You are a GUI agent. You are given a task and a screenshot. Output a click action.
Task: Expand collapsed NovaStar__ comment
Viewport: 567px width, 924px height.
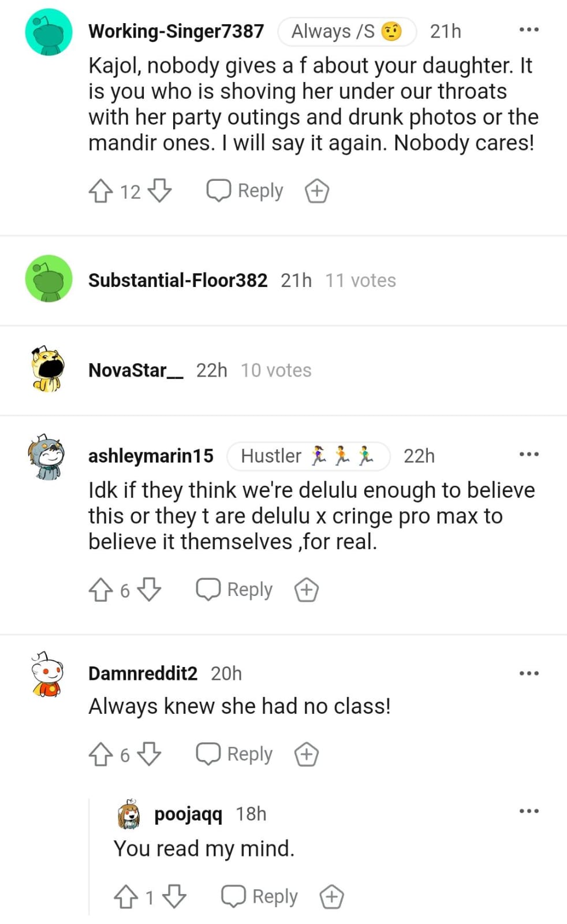coord(283,370)
